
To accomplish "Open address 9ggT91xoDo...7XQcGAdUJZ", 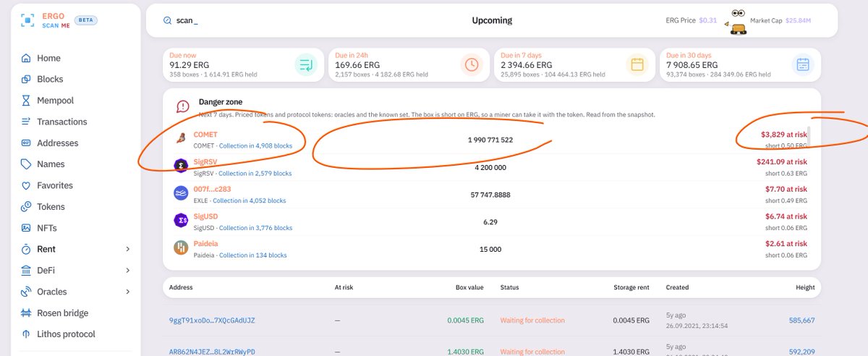I will pos(211,321).
